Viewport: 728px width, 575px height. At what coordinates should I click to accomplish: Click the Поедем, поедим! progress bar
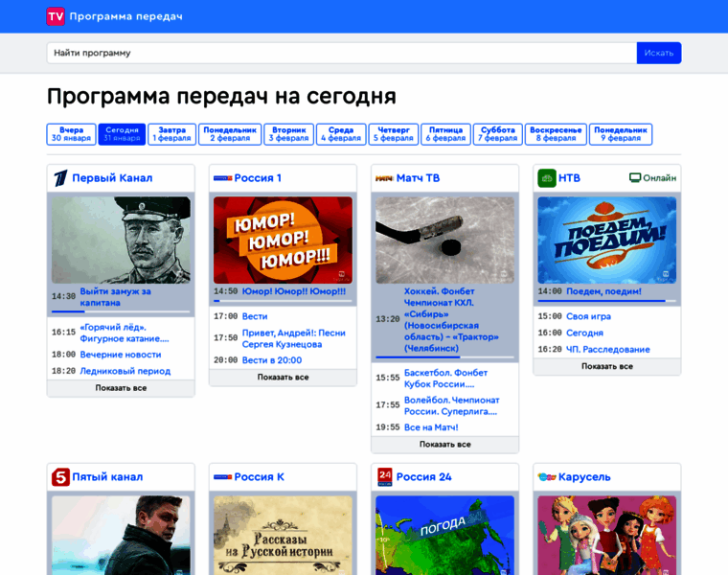pos(606,301)
